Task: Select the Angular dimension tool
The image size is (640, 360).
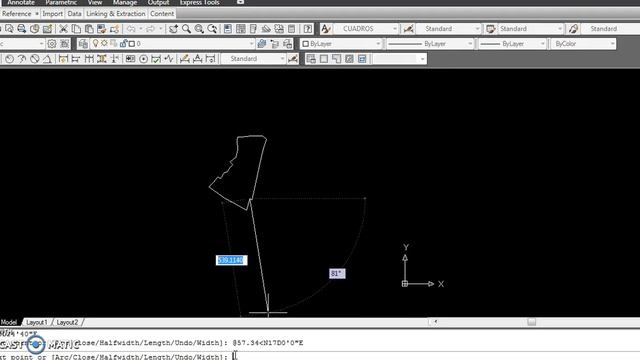Action: (x=47, y=59)
